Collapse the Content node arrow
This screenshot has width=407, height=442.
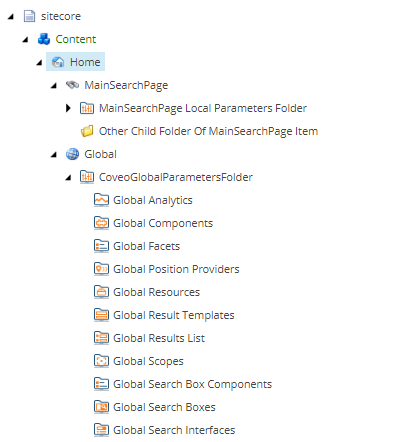(25, 39)
